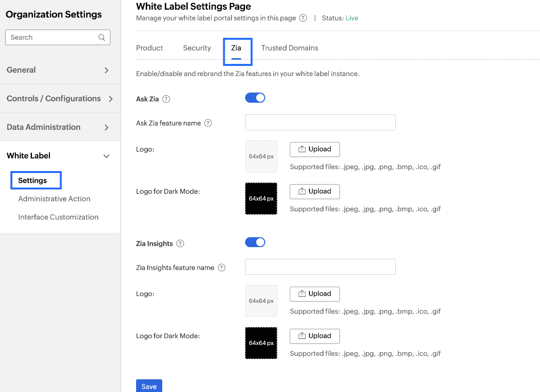Click the help icon beside Zia Insights
This screenshot has width=540, height=392.
click(x=180, y=244)
